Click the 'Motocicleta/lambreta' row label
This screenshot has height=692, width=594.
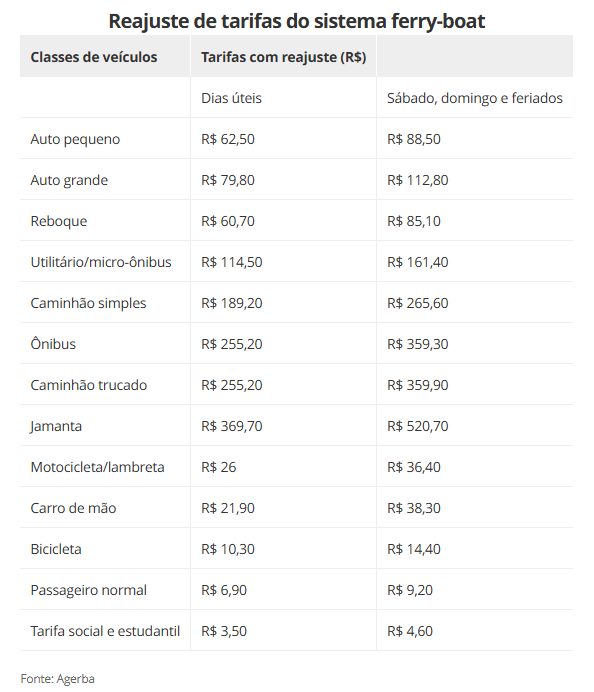tap(97, 467)
